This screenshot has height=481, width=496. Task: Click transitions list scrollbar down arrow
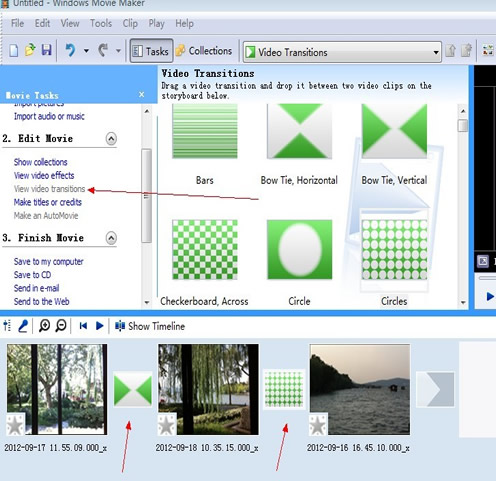pyautogui.click(x=463, y=302)
